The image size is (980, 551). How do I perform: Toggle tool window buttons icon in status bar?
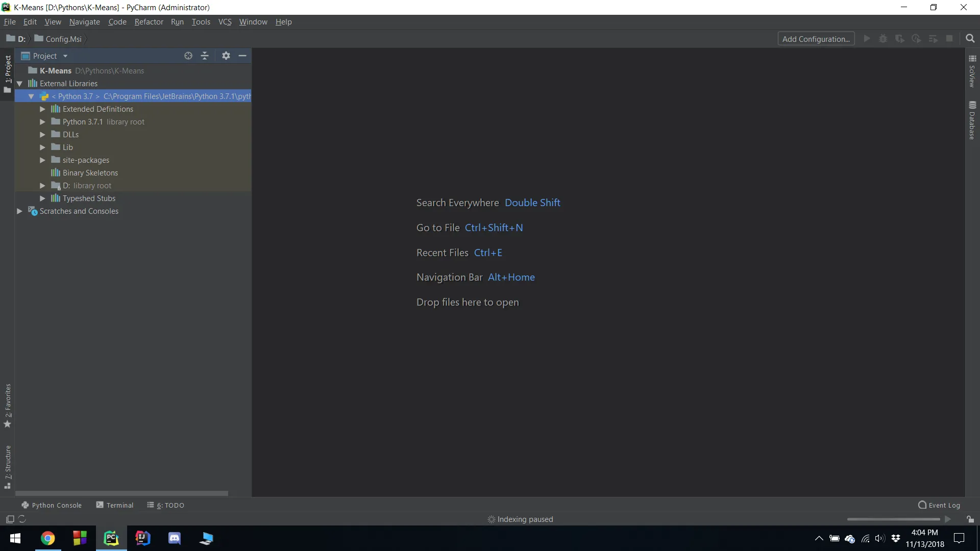click(x=10, y=519)
